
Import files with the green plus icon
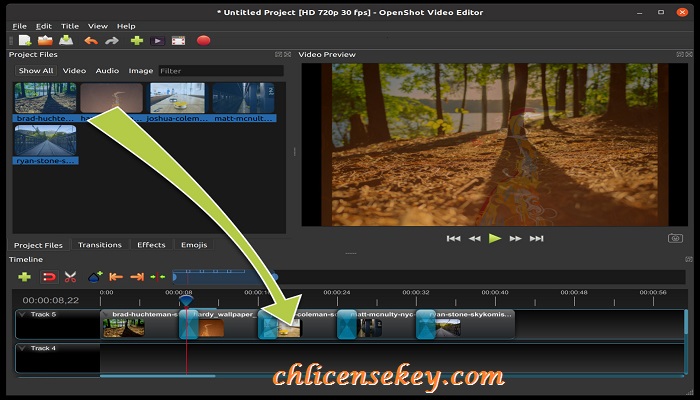pyautogui.click(x=137, y=41)
